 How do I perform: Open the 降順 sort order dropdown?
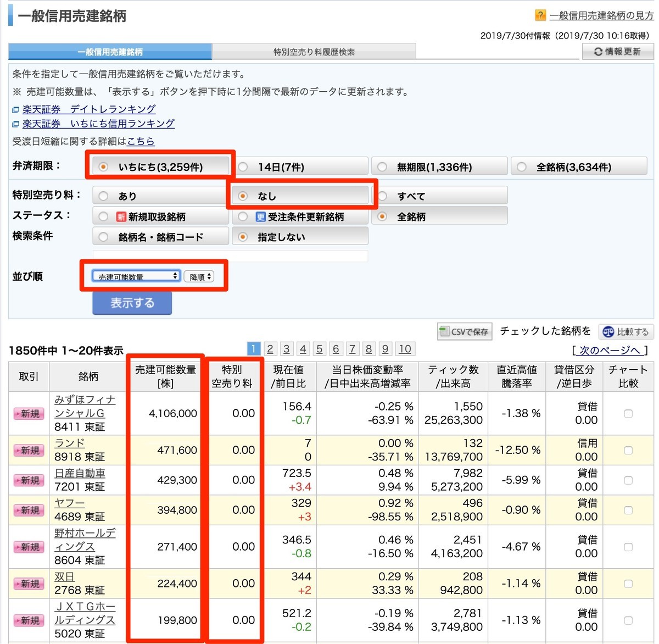click(199, 277)
